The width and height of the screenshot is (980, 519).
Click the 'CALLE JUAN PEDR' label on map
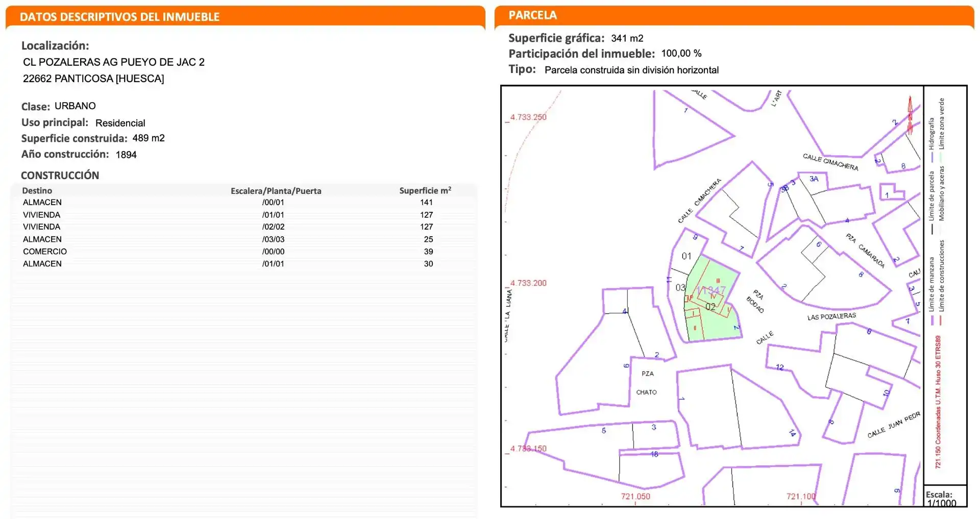click(894, 425)
